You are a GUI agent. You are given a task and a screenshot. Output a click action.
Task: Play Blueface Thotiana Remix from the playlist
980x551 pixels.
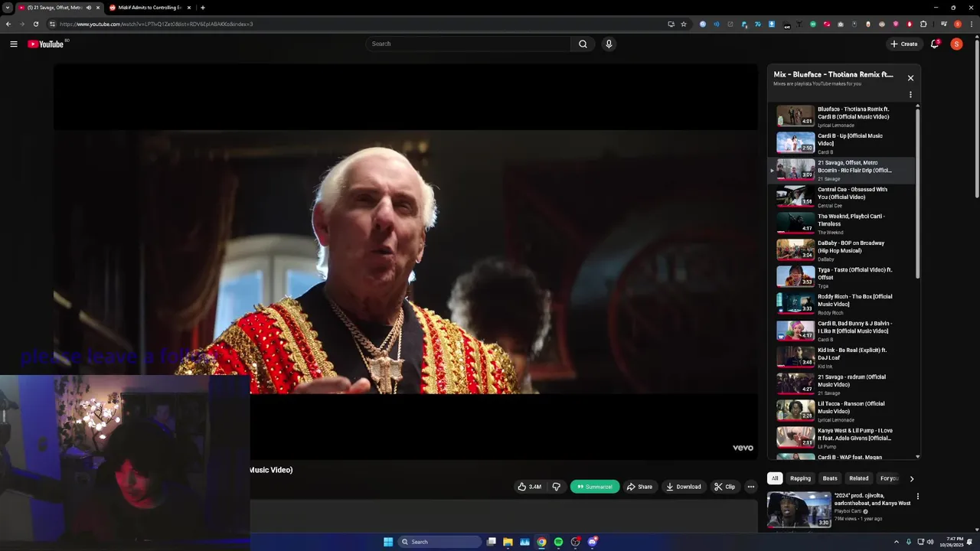click(x=841, y=116)
